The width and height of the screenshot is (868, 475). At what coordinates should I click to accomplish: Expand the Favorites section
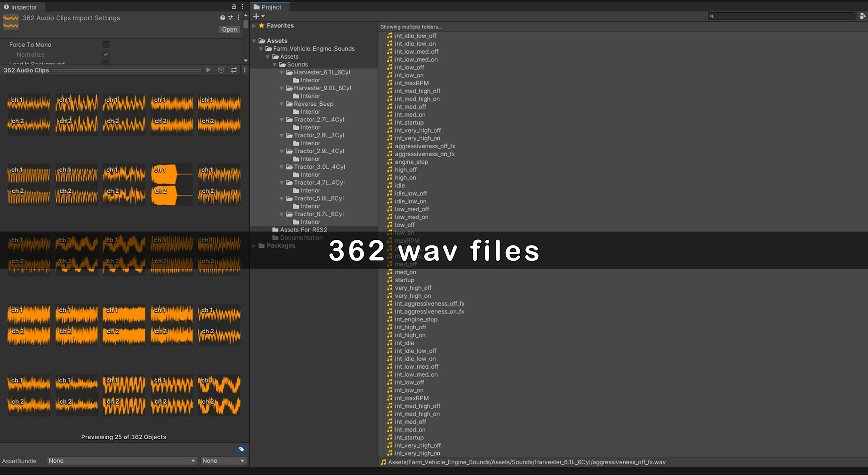[254, 26]
